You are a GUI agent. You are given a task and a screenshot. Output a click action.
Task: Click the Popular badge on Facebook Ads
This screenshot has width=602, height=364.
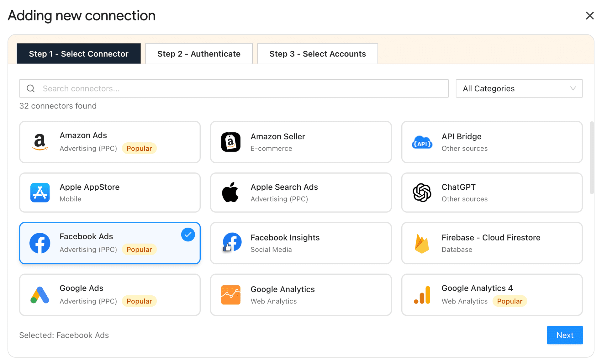coord(139,249)
